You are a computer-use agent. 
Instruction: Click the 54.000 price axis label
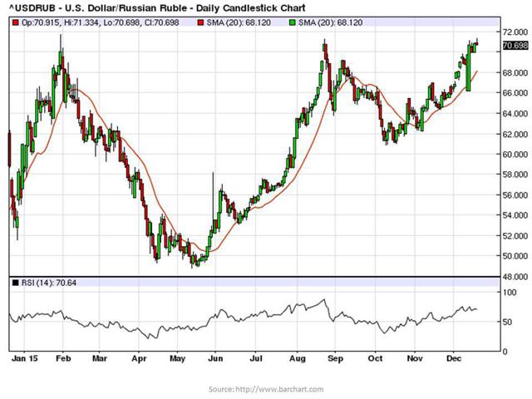(515, 215)
